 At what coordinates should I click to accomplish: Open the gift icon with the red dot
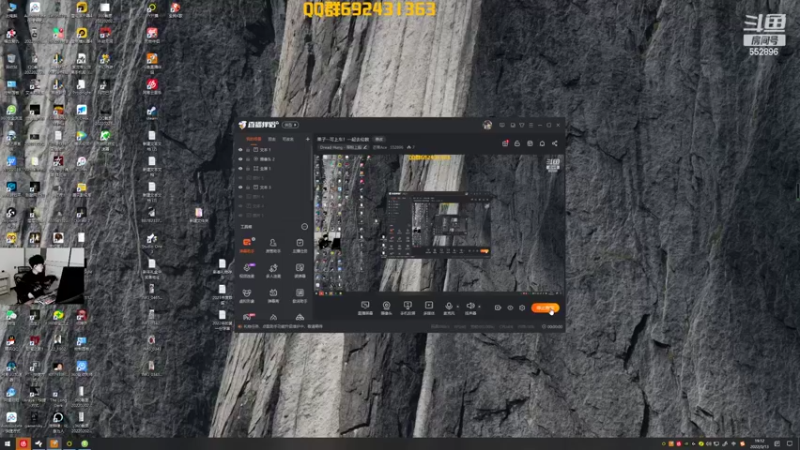click(x=505, y=143)
